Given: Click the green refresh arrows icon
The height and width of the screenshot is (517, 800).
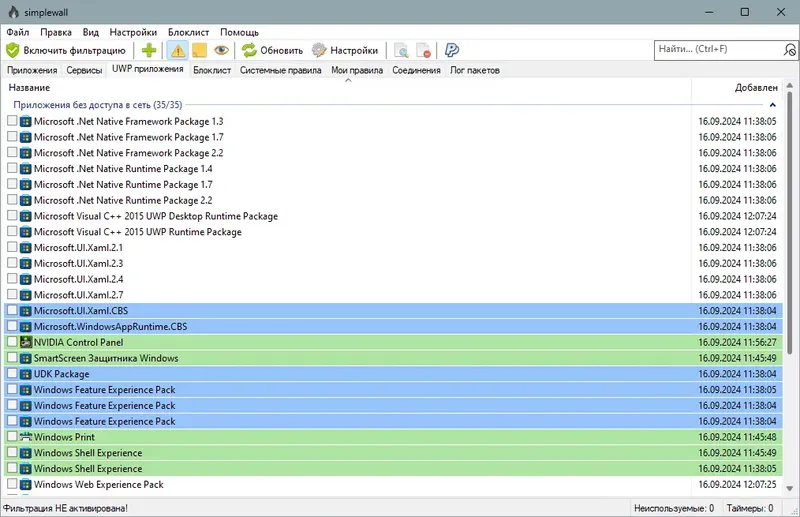Looking at the screenshot, I should click(x=249, y=50).
